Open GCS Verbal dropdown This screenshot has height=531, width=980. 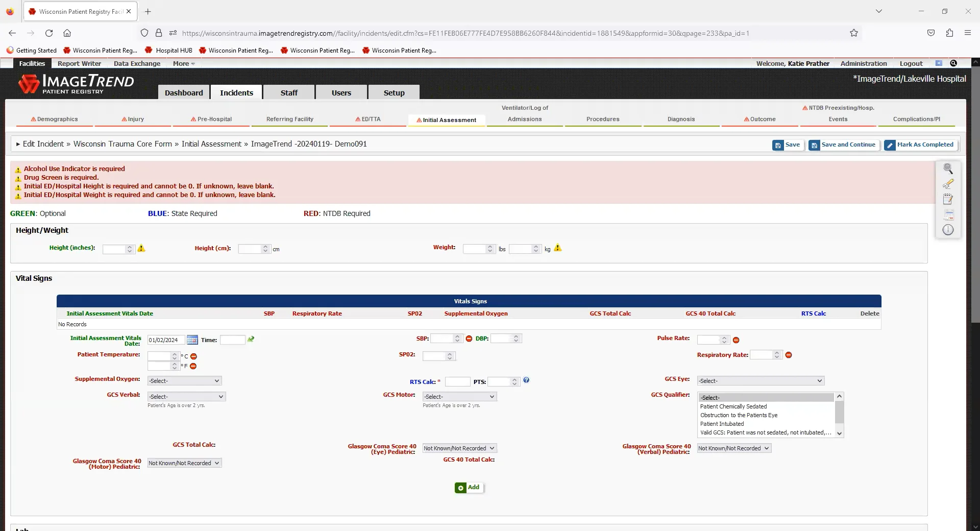click(x=186, y=397)
